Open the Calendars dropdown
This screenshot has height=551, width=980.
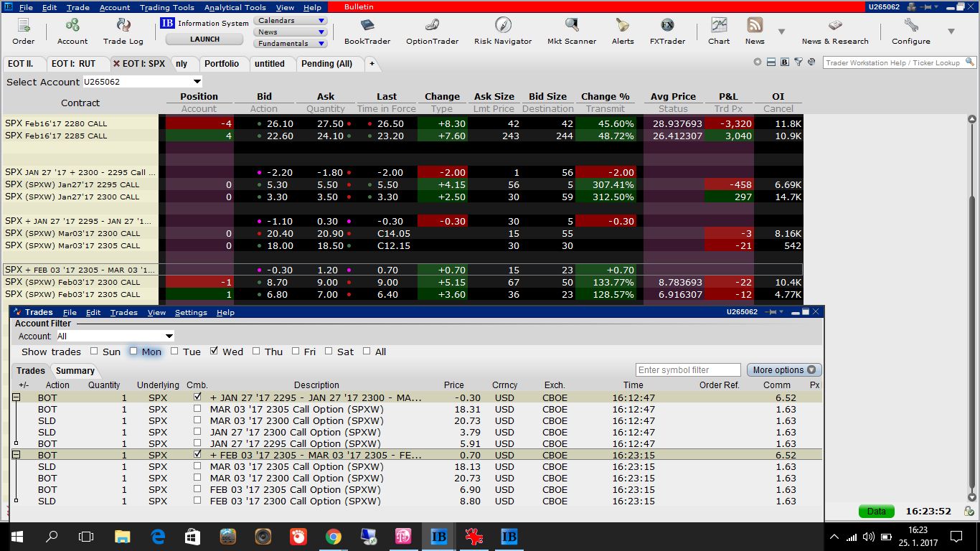pyautogui.click(x=290, y=21)
